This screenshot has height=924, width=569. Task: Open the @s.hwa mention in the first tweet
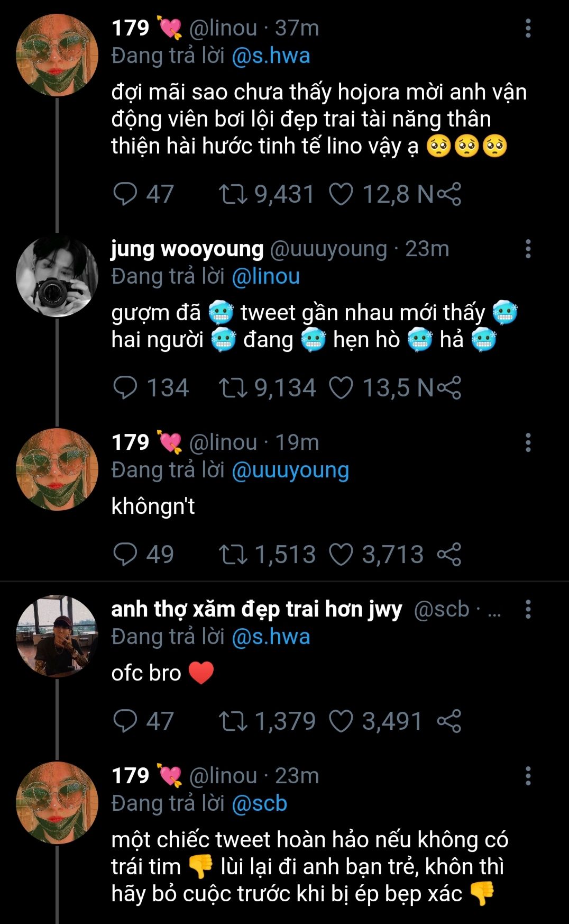coord(271,56)
